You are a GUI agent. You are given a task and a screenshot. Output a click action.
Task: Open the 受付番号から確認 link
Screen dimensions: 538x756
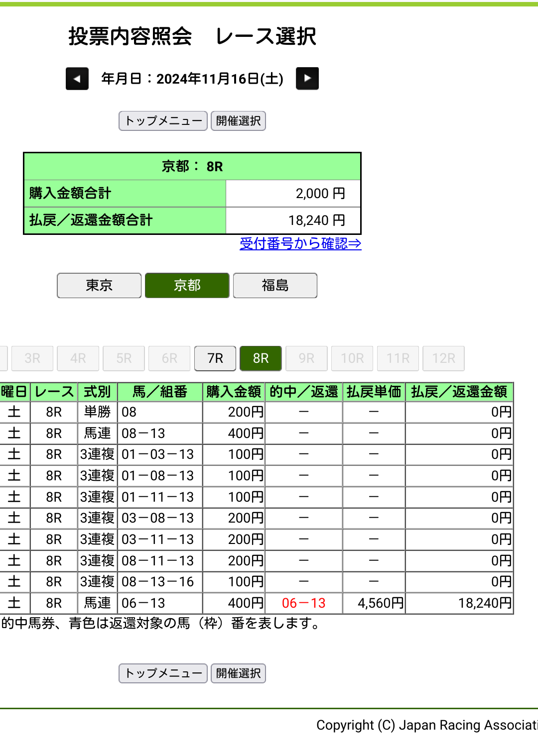click(x=300, y=244)
